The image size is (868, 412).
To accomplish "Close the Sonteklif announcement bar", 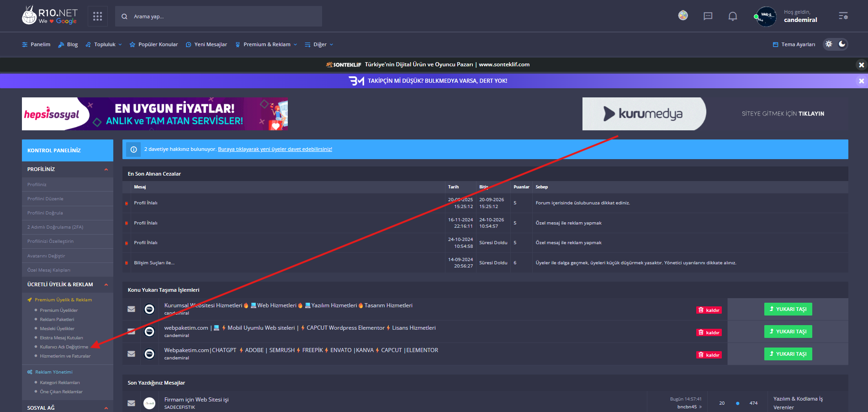I will (862, 65).
